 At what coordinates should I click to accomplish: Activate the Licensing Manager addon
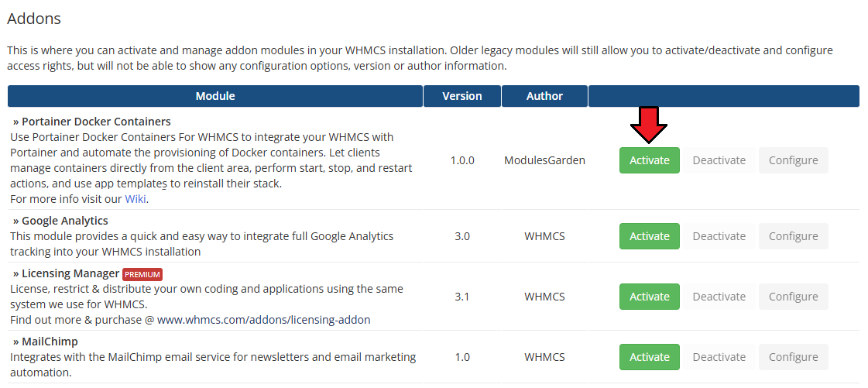click(650, 297)
